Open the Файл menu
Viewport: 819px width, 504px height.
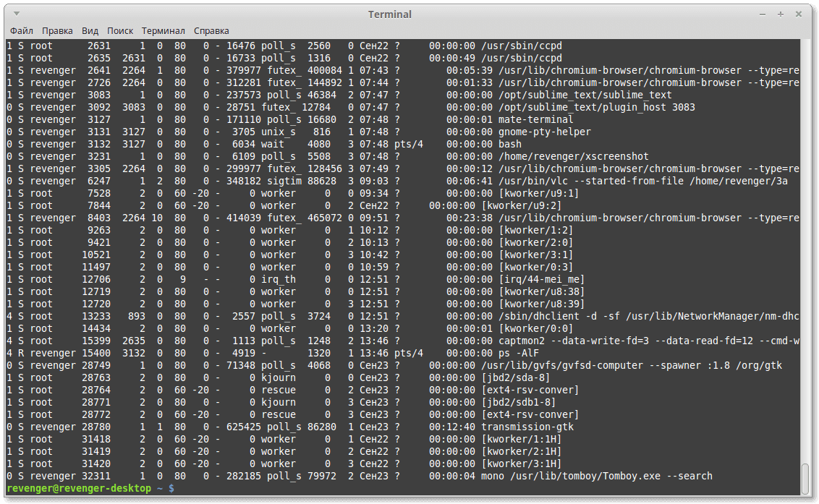pyautogui.click(x=22, y=31)
